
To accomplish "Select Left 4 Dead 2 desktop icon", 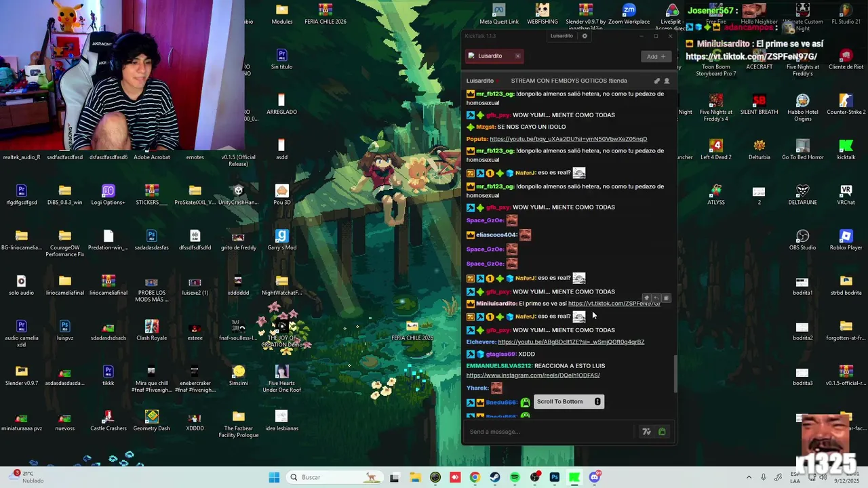I will pyautogui.click(x=715, y=149).
